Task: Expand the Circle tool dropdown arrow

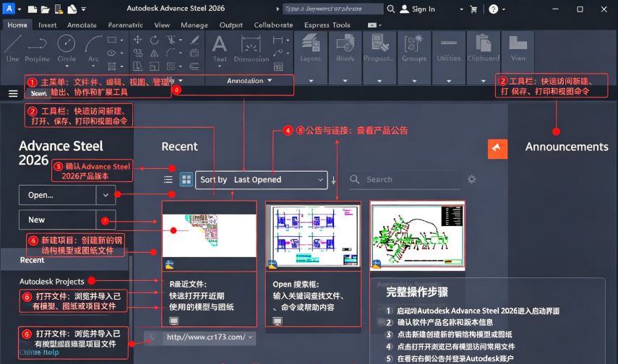Action: pos(66,66)
